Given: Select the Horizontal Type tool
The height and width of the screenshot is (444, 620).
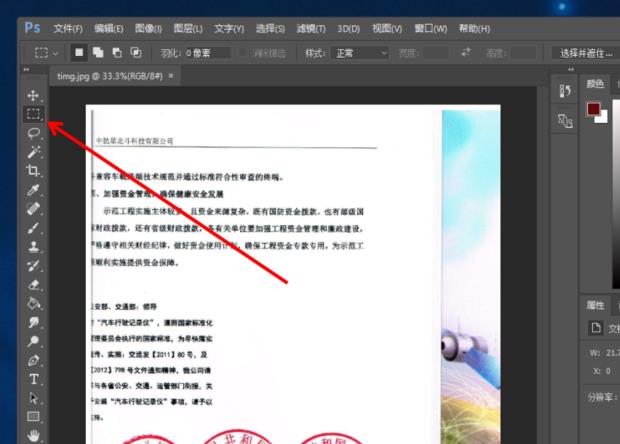Looking at the screenshot, I should pyautogui.click(x=33, y=379).
